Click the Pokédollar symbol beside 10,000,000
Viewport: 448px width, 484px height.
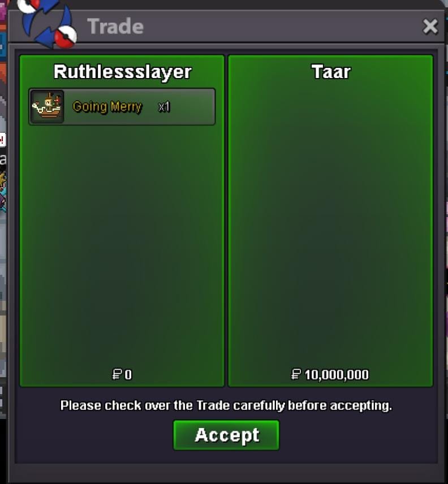click(296, 374)
